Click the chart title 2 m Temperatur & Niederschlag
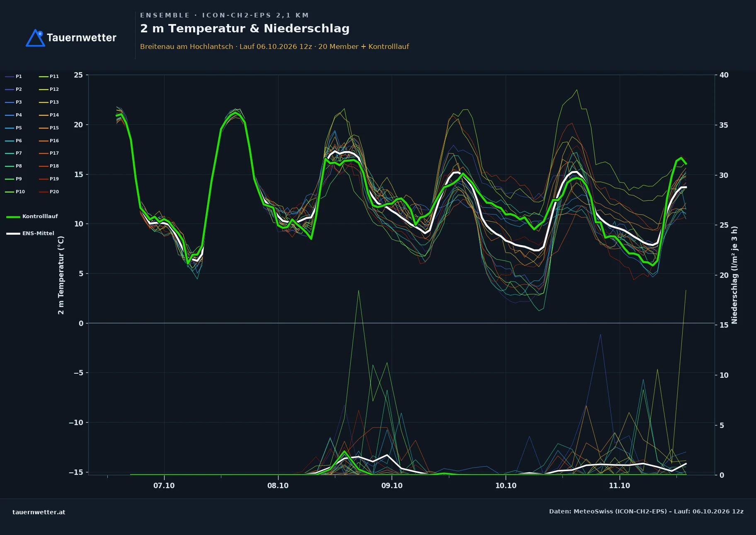 [245, 29]
